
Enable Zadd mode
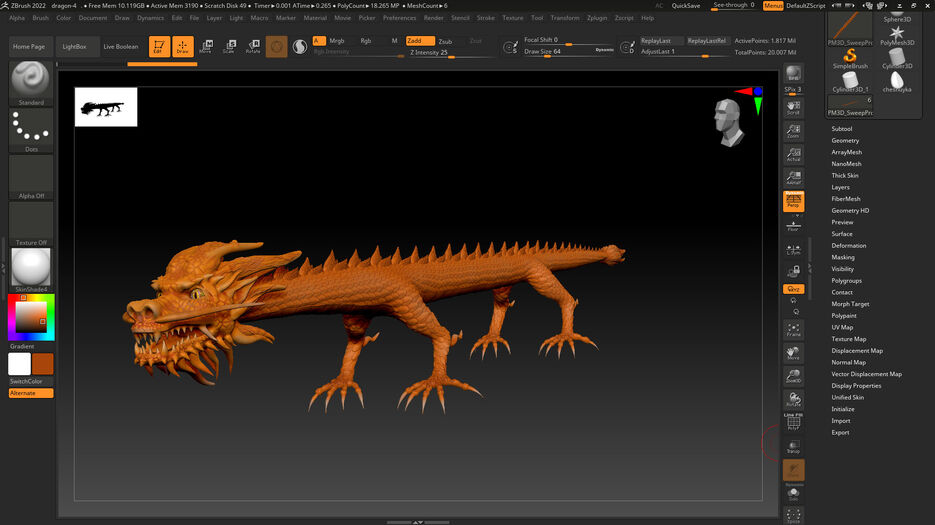420,41
